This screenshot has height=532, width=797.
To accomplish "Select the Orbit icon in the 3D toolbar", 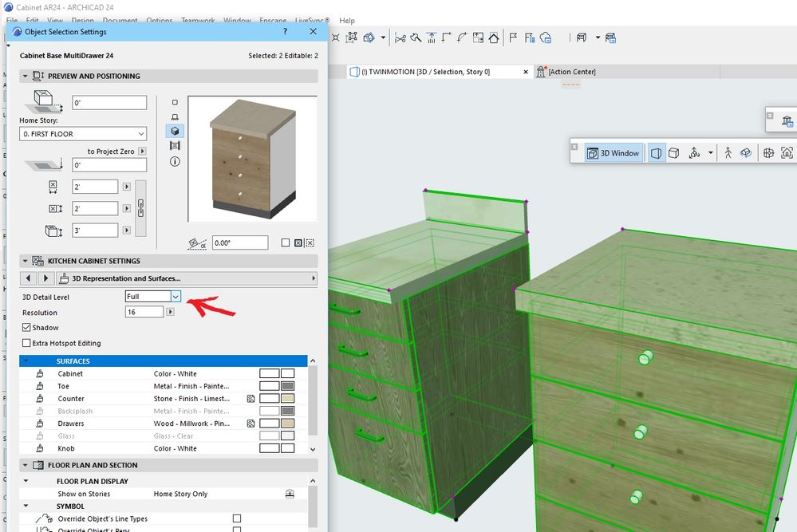I will 746,153.
